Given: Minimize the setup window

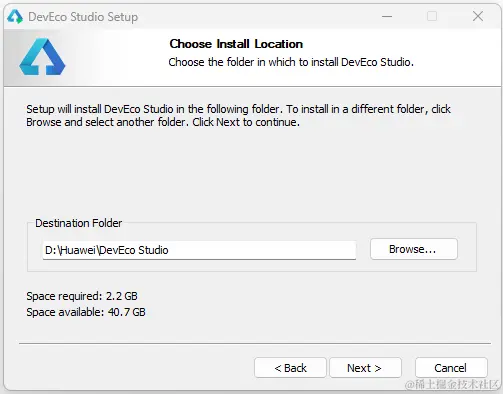Looking at the screenshot, I should [387, 16].
